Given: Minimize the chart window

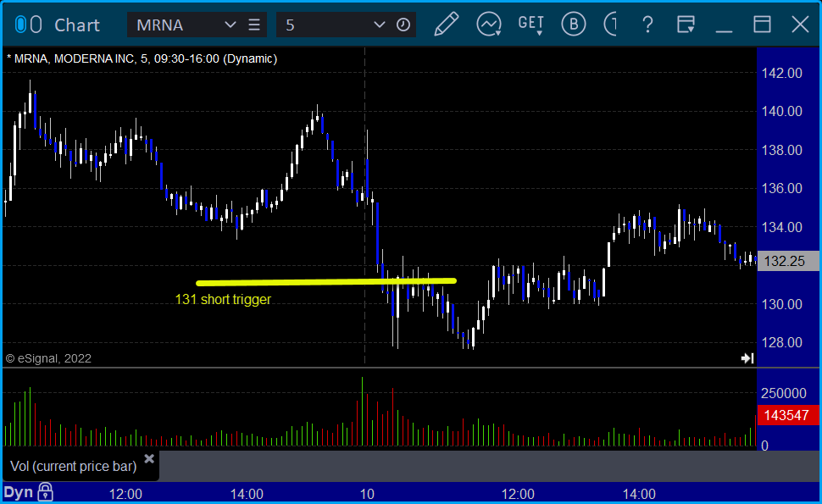Looking at the screenshot, I should pyautogui.click(x=724, y=30).
